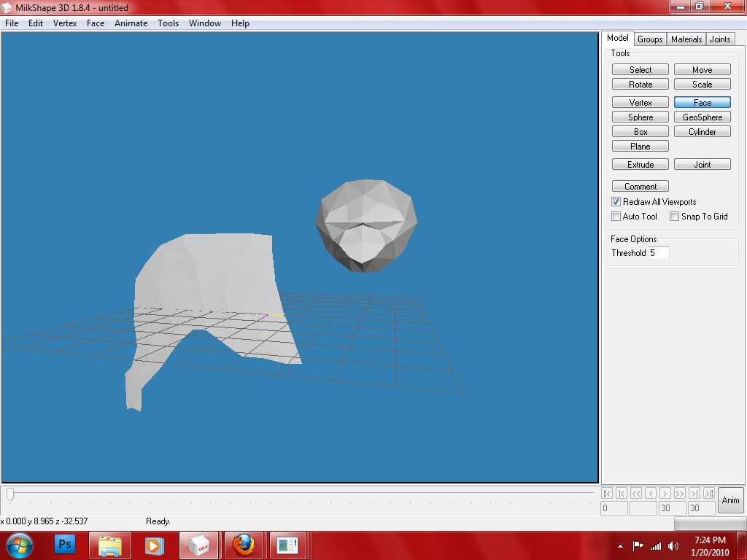Switch to the Groups tab
The width and height of the screenshot is (747, 560).
[x=650, y=39]
